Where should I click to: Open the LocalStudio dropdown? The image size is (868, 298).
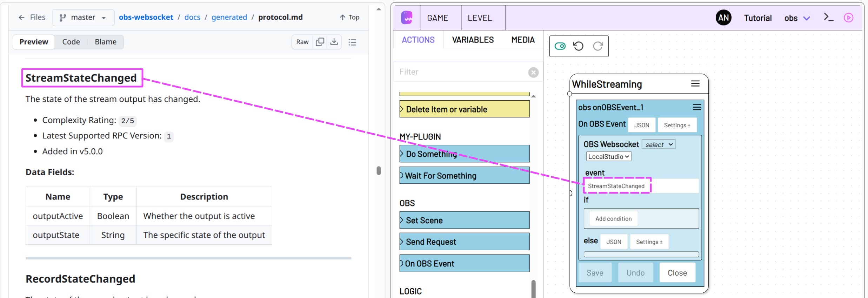tap(608, 157)
